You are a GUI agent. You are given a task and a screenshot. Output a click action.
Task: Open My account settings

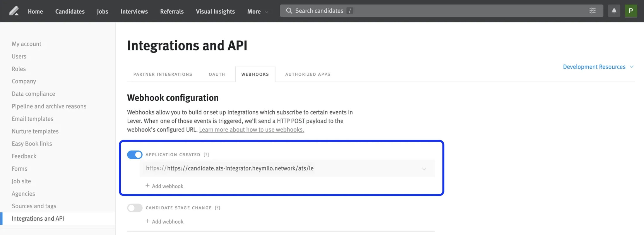[26, 44]
